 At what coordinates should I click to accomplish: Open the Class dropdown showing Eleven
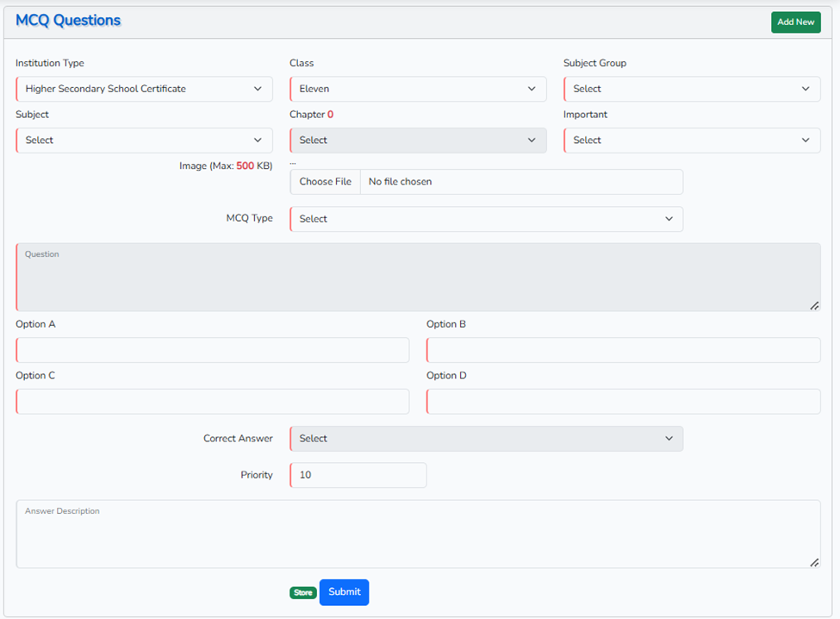click(x=418, y=89)
